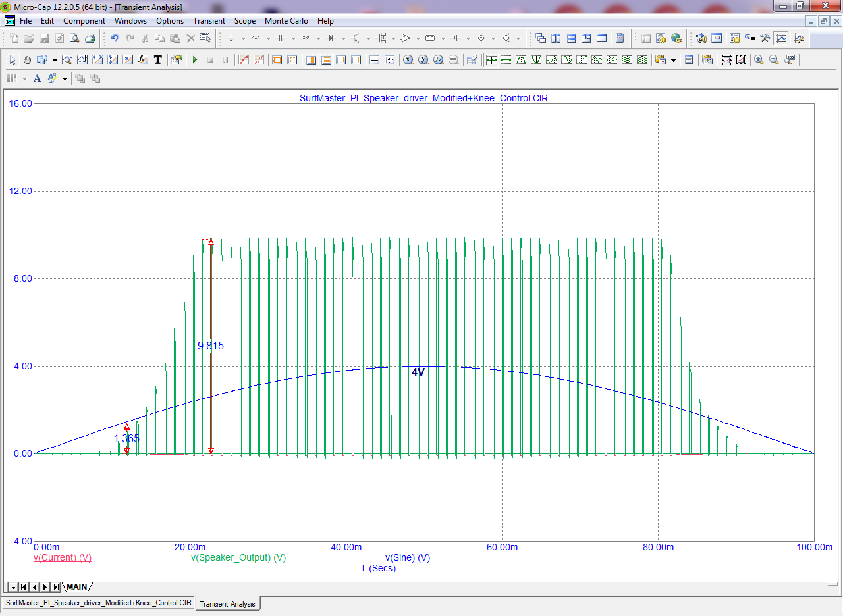Open the dropdown arrow beside the grid icon
843x616 pixels.
24,79
